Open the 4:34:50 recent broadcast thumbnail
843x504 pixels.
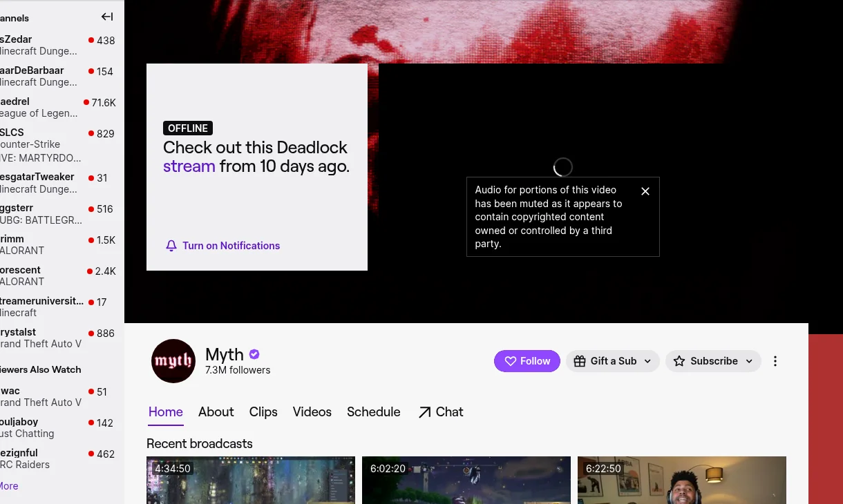251,480
